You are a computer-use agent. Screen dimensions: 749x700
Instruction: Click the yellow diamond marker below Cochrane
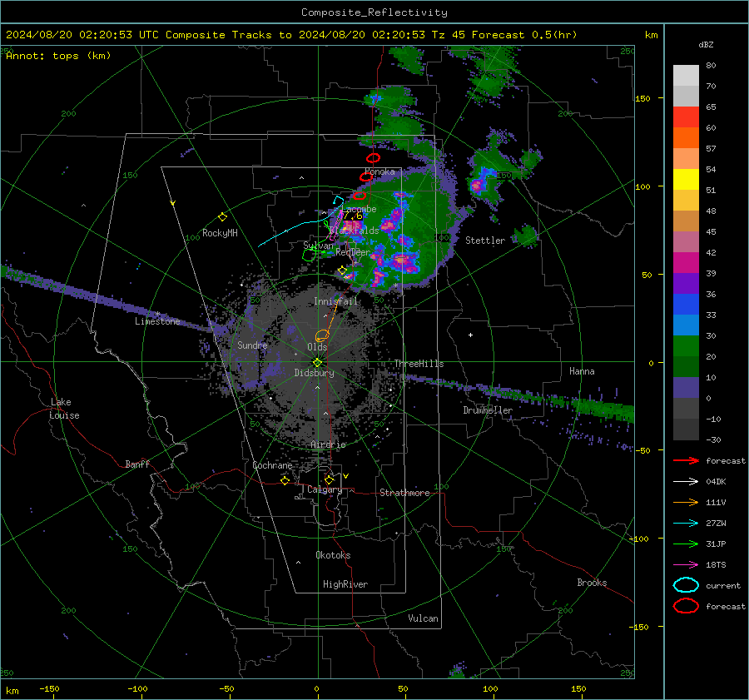(x=285, y=480)
